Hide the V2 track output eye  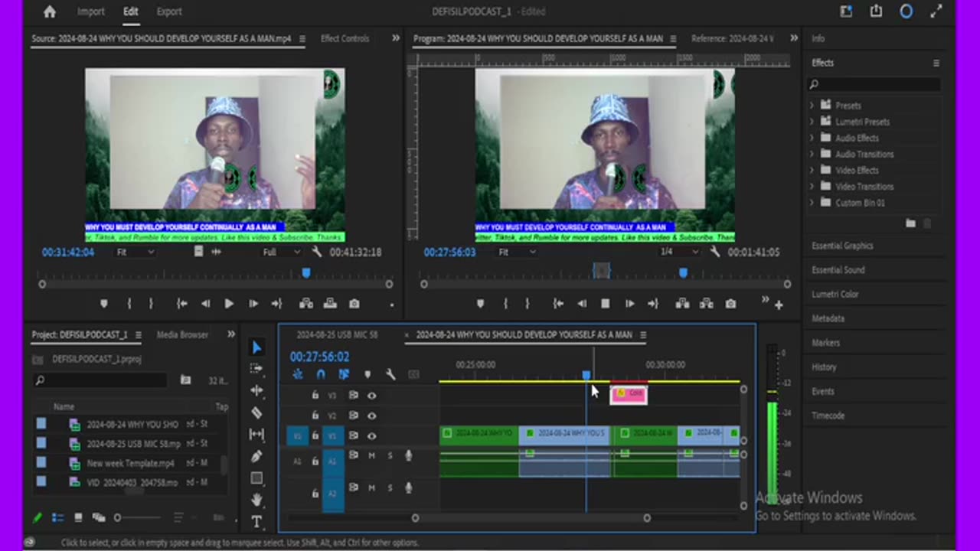tap(371, 416)
